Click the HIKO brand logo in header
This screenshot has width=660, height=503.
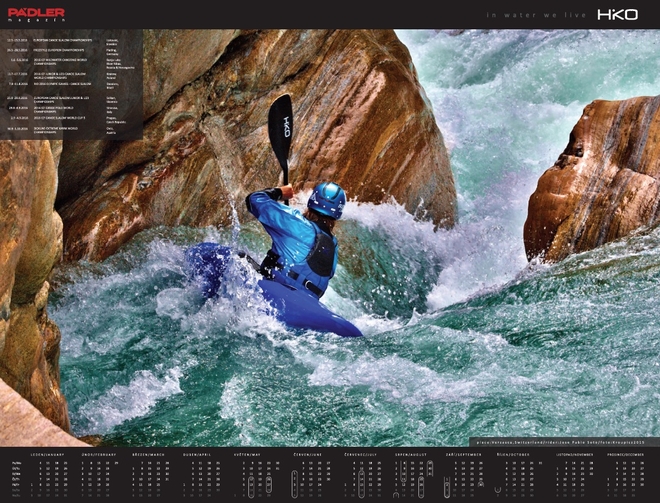[617, 14]
